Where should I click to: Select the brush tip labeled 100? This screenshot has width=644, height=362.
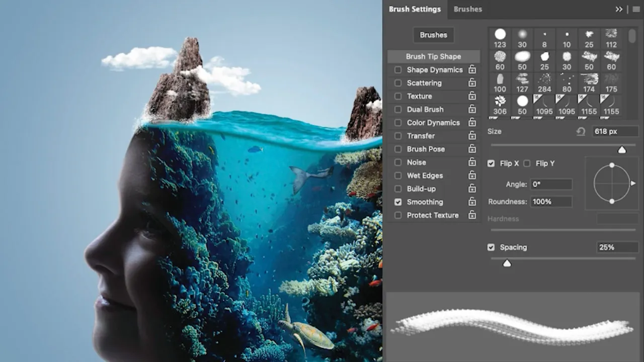tap(500, 83)
